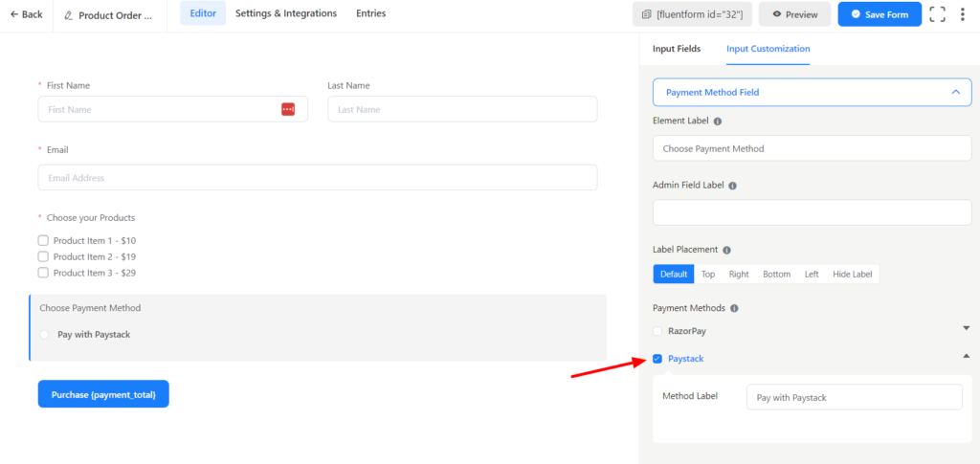Collapse the Payment Method Field section
980x464 pixels.
click(954, 92)
